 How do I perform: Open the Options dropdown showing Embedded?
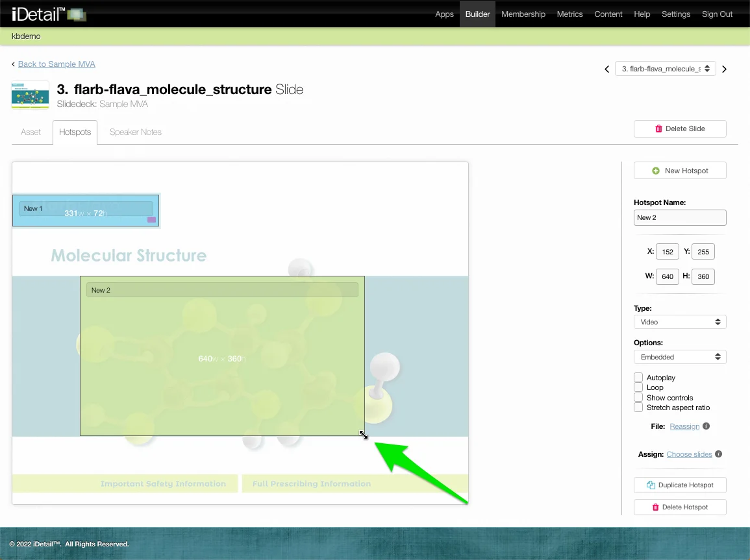click(680, 357)
